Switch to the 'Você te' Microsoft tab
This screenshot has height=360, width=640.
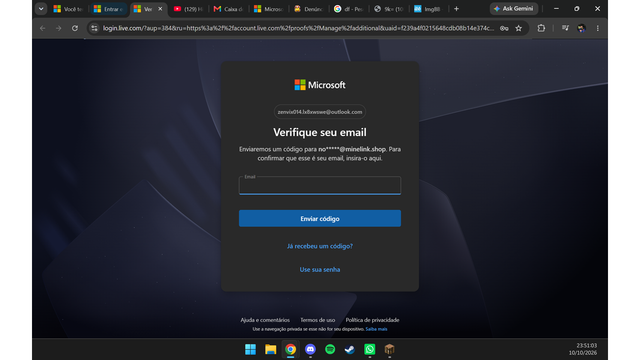click(68, 9)
